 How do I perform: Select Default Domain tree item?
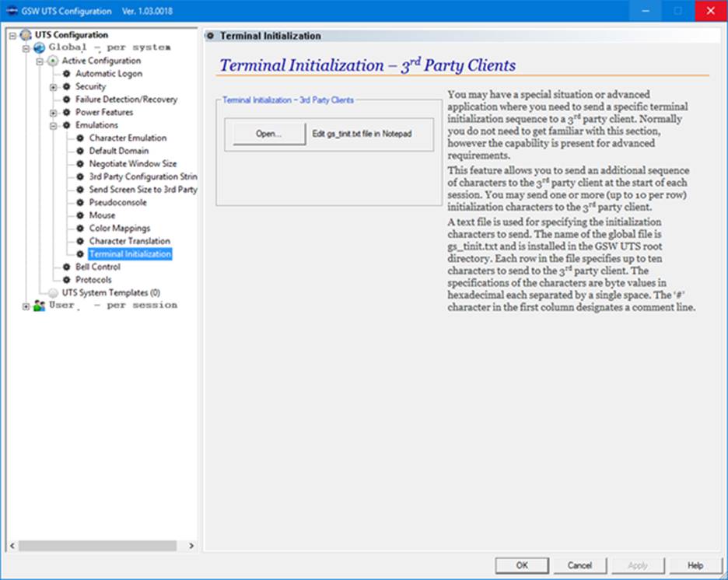(119, 151)
